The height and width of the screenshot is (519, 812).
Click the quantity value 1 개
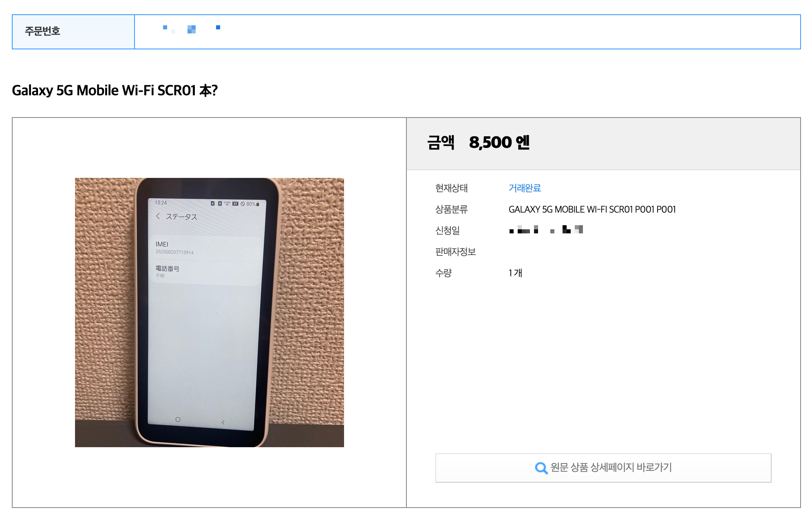[x=515, y=273]
